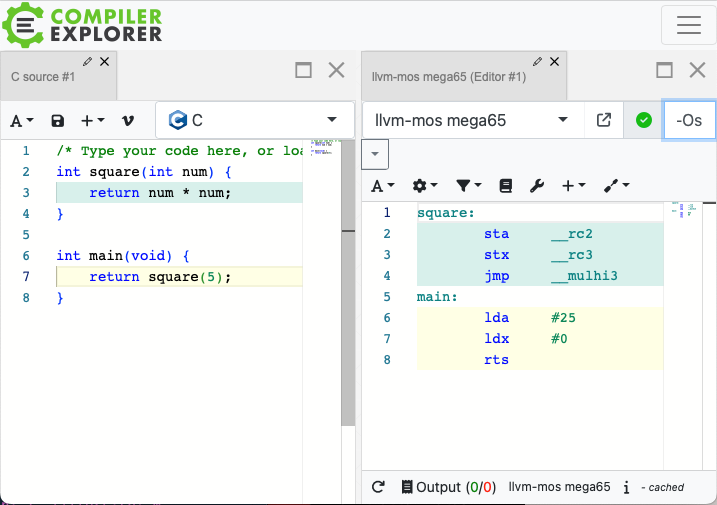Open the C language selector dropdown
Image resolution: width=717 pixels, height=505 pixels.
255,120
